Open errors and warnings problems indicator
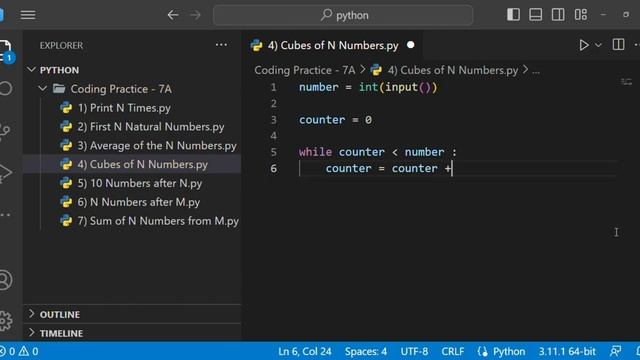Screen dimensions: 640x360 [x=19, y=351]
